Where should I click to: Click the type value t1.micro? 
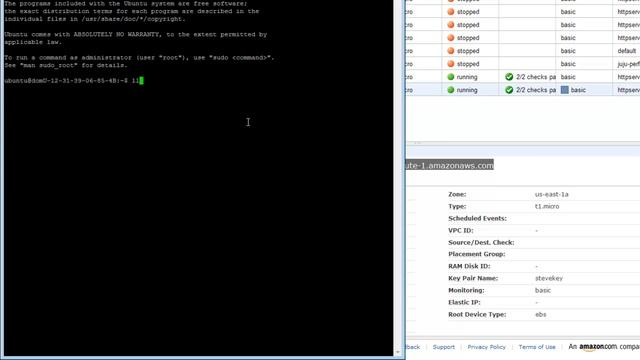coord(547,207)
